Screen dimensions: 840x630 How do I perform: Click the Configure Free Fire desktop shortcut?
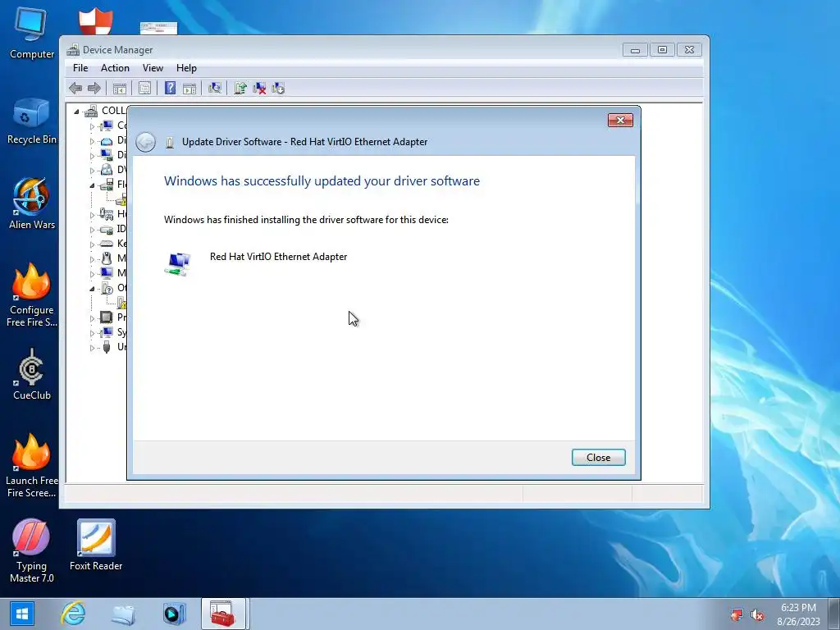pyautogui.click(x=32, y=295)
